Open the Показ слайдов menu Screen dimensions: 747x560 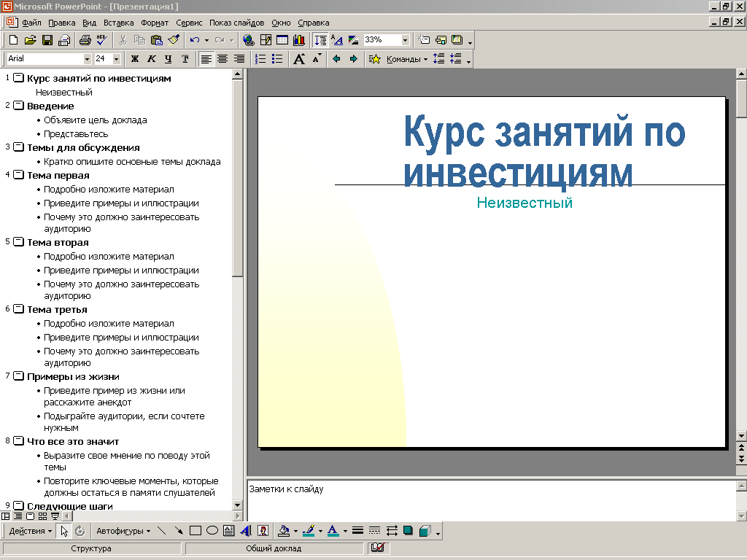coord(237,23)
